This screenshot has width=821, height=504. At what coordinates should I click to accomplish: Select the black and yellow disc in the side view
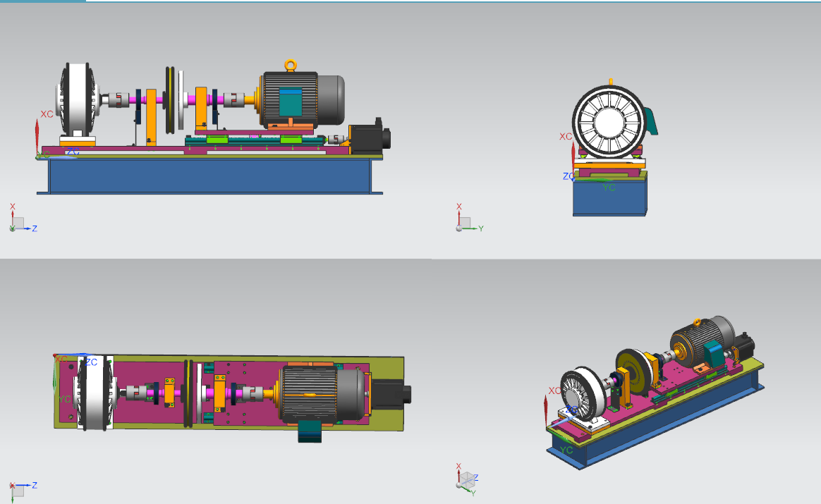(170, 100)
